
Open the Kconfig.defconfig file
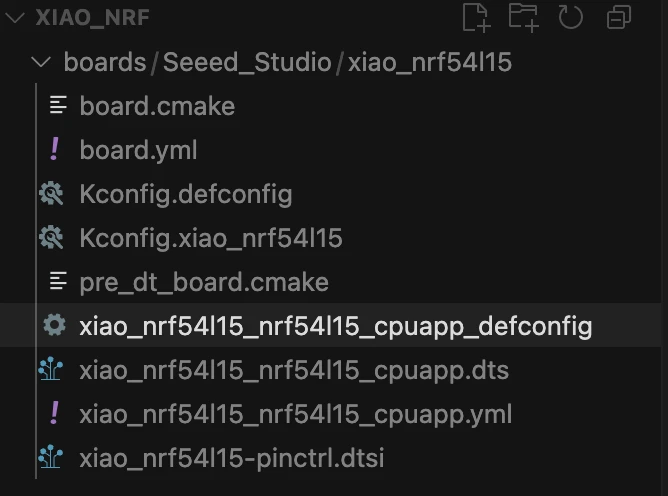pyautogui.click(x=186, y=194)
